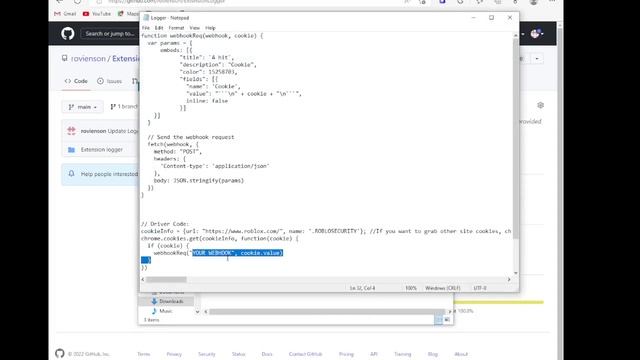
Task: Expand the main branch dropdown
Action: 83,107
